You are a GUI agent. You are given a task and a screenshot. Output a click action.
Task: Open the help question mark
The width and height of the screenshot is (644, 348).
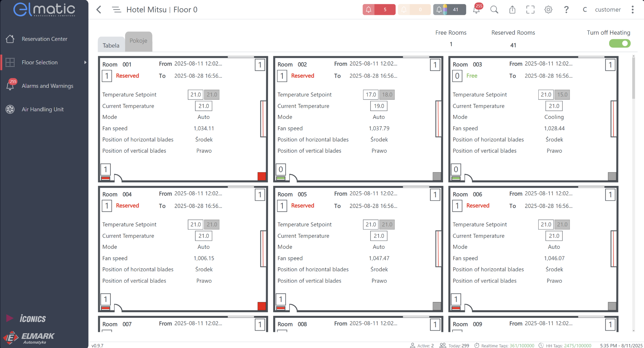click(x=566, y=10)
